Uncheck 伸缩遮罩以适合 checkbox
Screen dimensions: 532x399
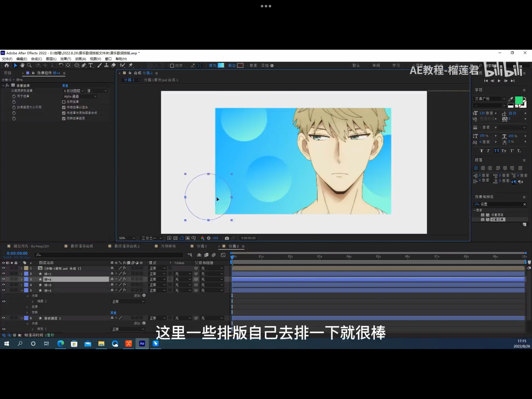(64, 108)
